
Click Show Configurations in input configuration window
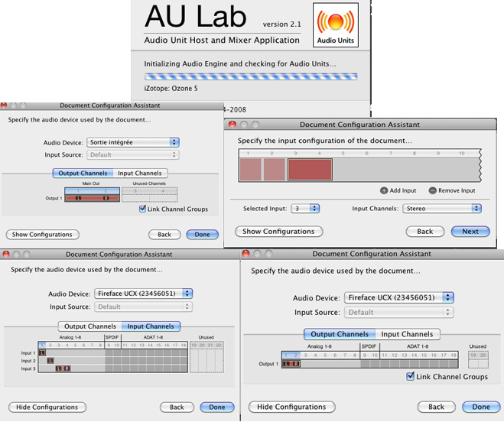pos(278,232)
